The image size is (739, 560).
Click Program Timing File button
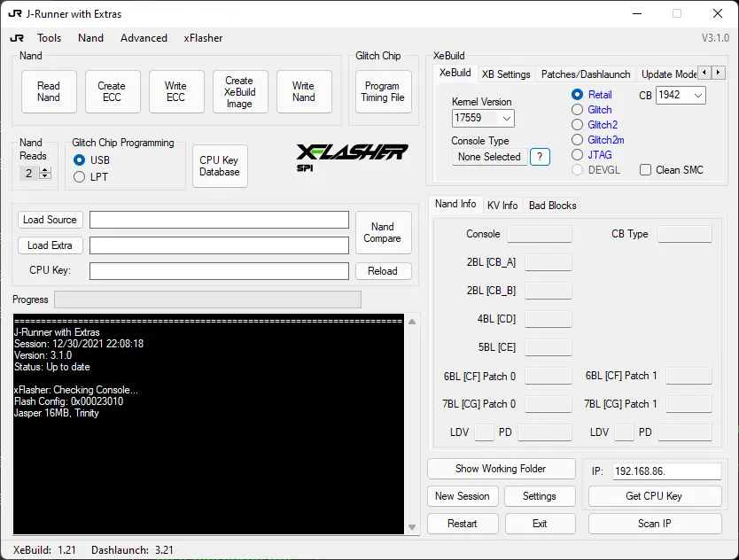(383, 92)
